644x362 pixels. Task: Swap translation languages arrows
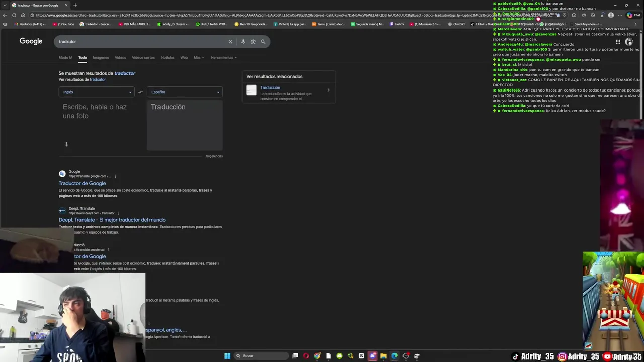[x=140, y=92]
